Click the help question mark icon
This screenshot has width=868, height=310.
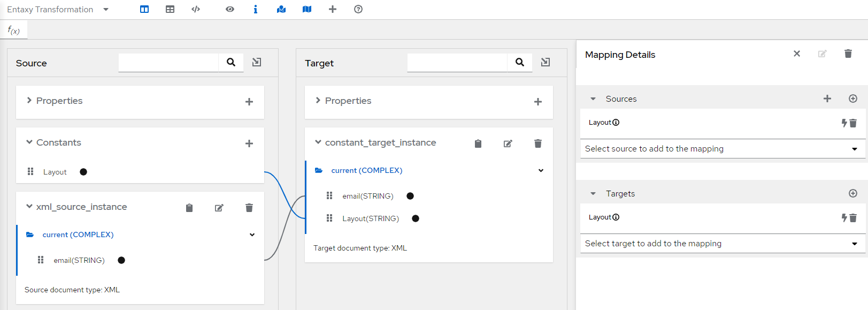click(358, 9)
